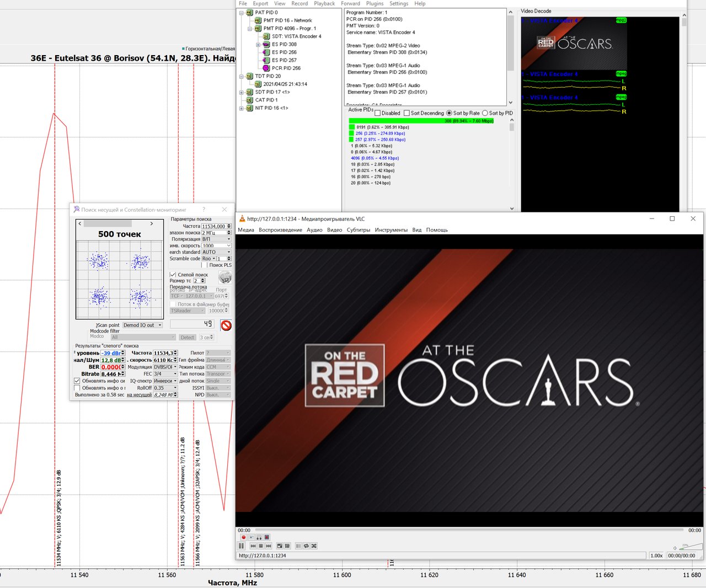Expand SDT PID 17 tree node
Screen dimensions: 706x588
point(242,92)
